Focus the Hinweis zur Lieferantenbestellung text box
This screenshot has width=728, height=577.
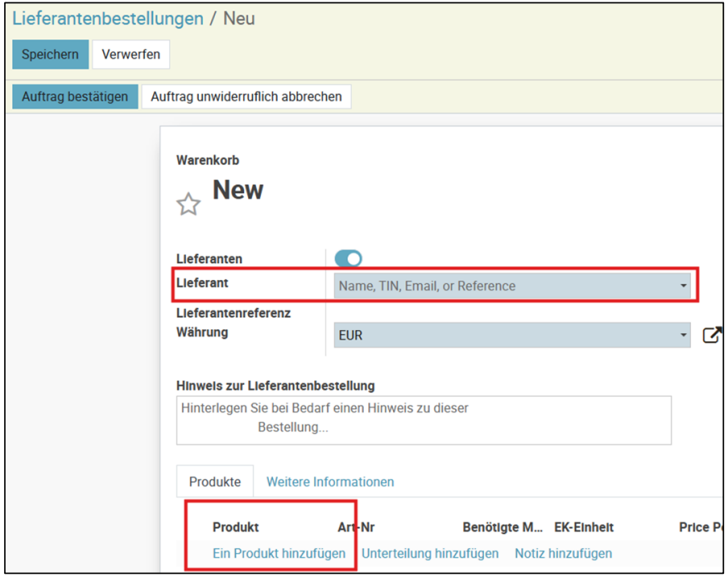[x=424, y=418]
